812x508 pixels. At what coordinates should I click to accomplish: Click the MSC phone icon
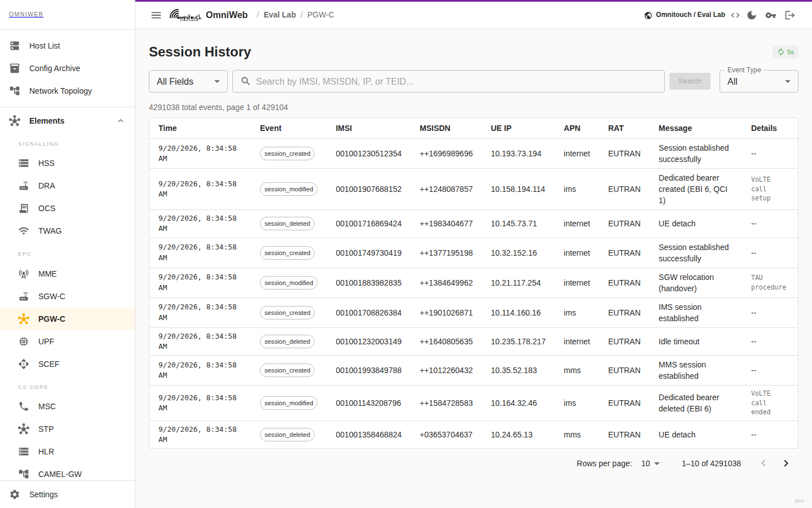(x=24, y=406)
